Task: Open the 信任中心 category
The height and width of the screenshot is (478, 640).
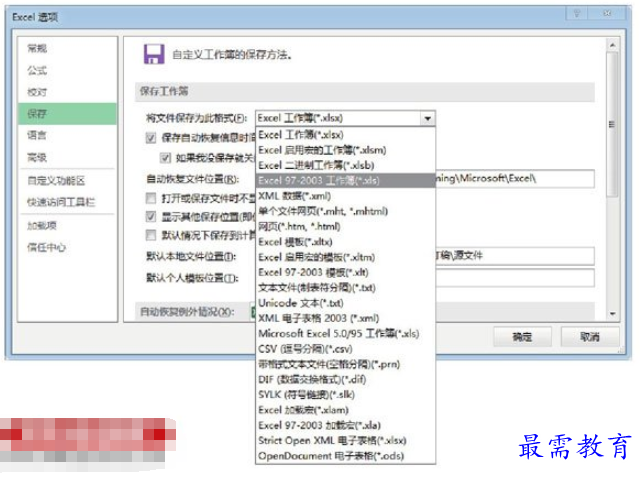Action: 67,247
